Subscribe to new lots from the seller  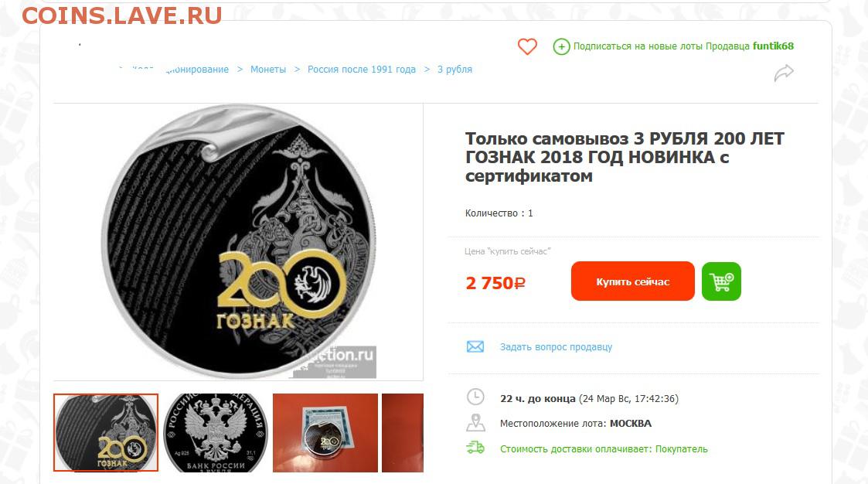coord(661,46)
